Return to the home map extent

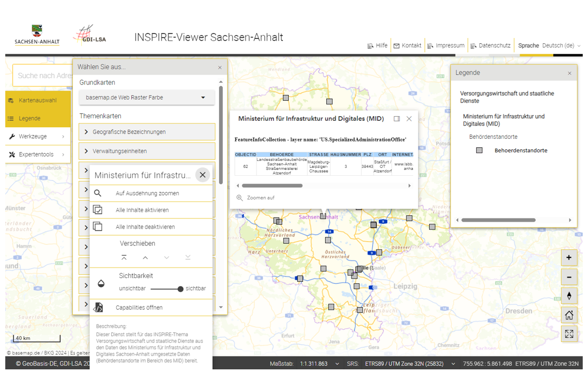tap(568, 315)
